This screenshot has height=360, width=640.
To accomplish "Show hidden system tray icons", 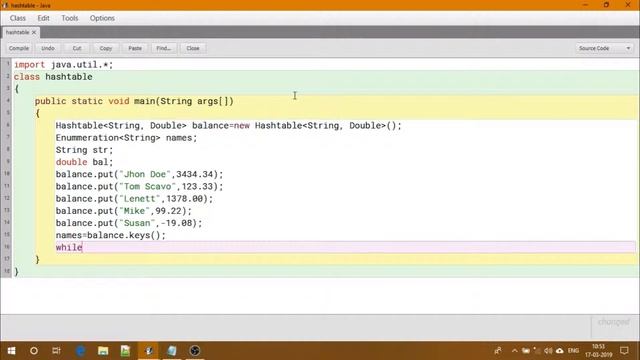I will pyautogui.click(x=514, y=351).
